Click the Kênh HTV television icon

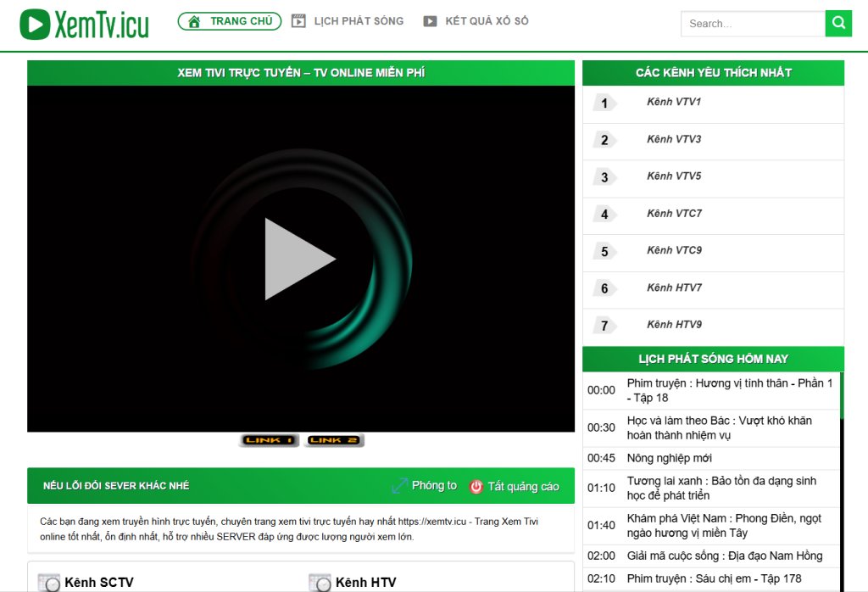pyautogui.click(x=320, y=583)
